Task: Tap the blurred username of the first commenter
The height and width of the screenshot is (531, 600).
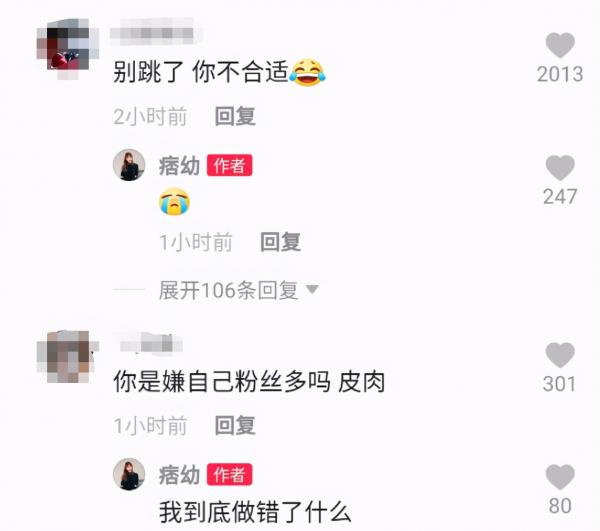Action: coord(157,33)
